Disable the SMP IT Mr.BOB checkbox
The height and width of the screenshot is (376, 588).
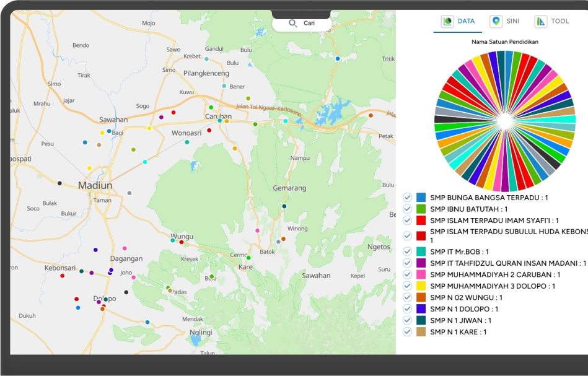pos(407,251)
